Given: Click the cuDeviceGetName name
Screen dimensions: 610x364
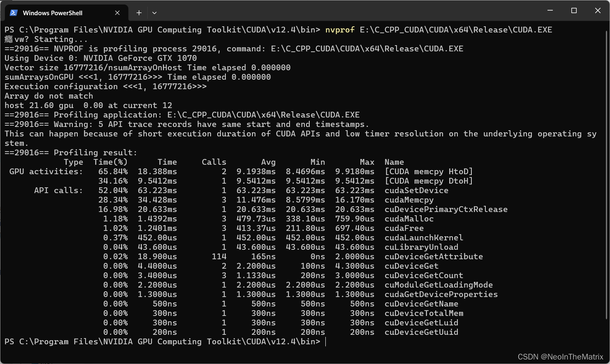Looking at the screenshot, I should point(421,304).
